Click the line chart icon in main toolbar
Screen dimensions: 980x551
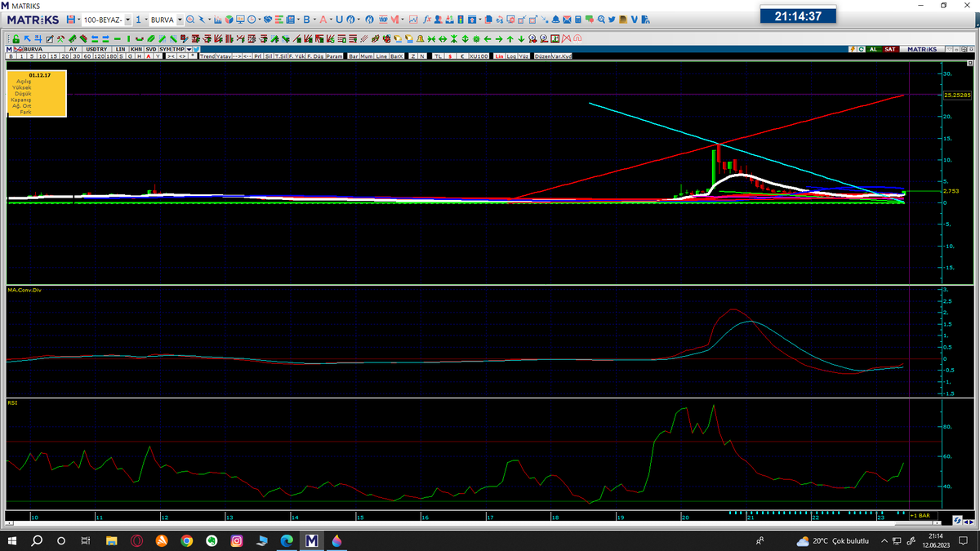click(x=413, y=20)
